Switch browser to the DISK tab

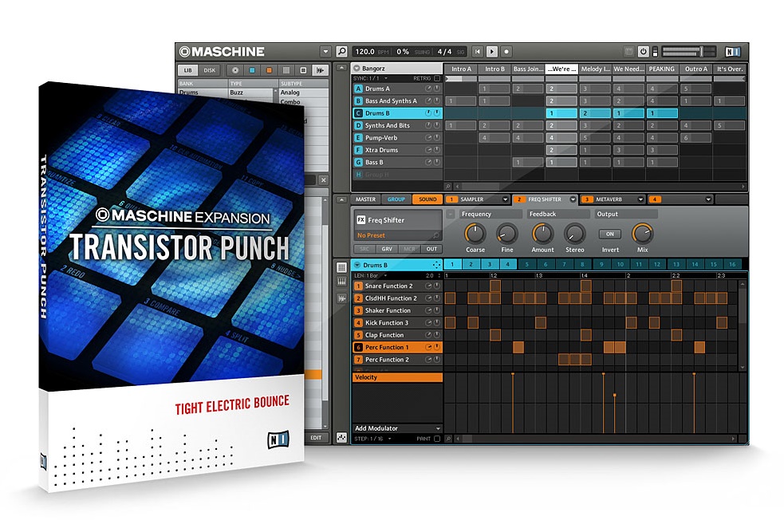210,70
